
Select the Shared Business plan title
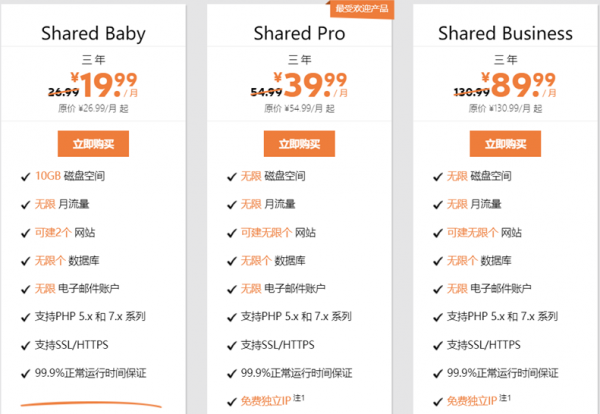(505, 33)
